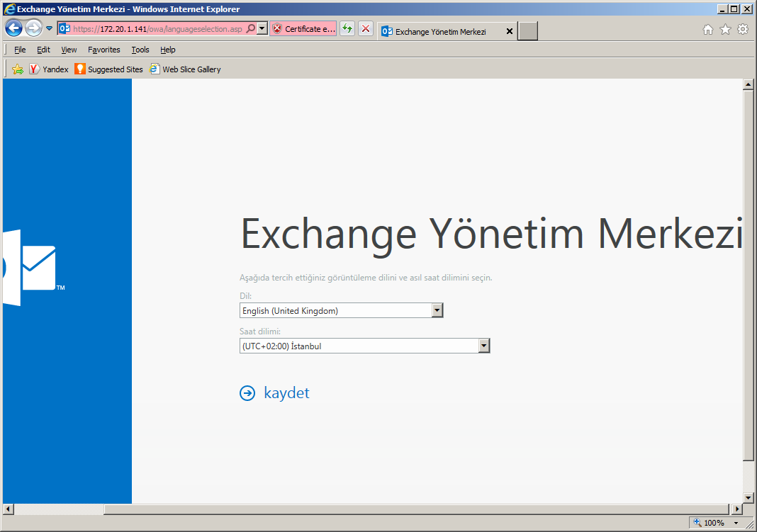The width and height of the screenshot is (757, 532).
Task: Click the Outlook envelope logo
Action: 33,268
